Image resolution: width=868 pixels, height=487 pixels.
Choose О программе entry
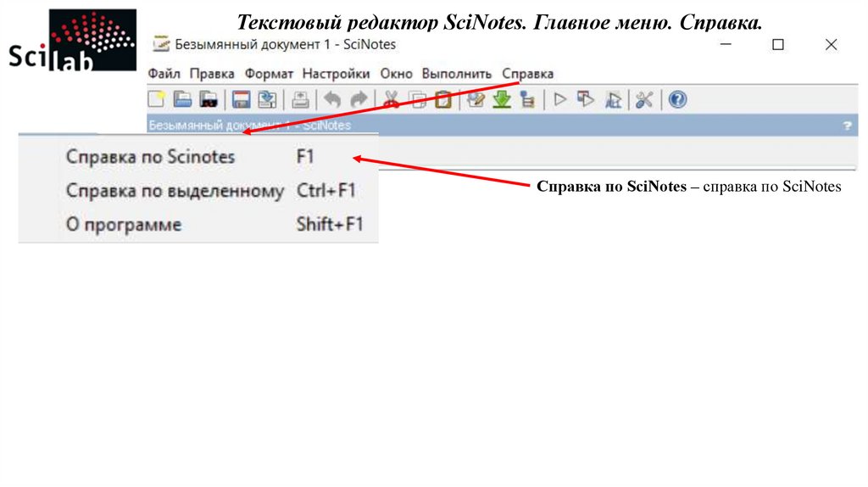pyautogui.click(x=198, y=224)
